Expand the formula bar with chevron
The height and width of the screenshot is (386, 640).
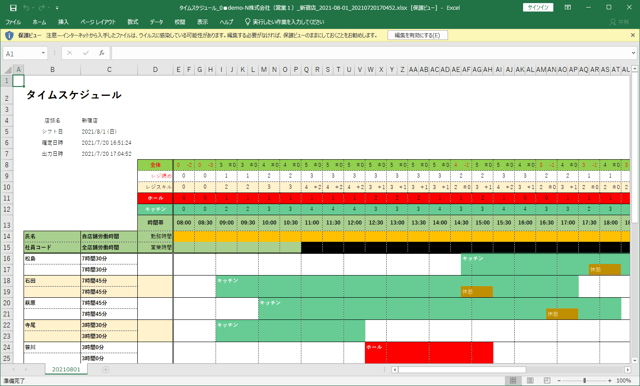tap(633, 53)
